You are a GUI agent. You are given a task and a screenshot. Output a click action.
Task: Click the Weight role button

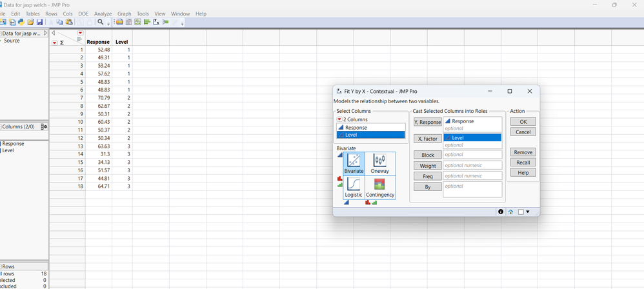428,166
